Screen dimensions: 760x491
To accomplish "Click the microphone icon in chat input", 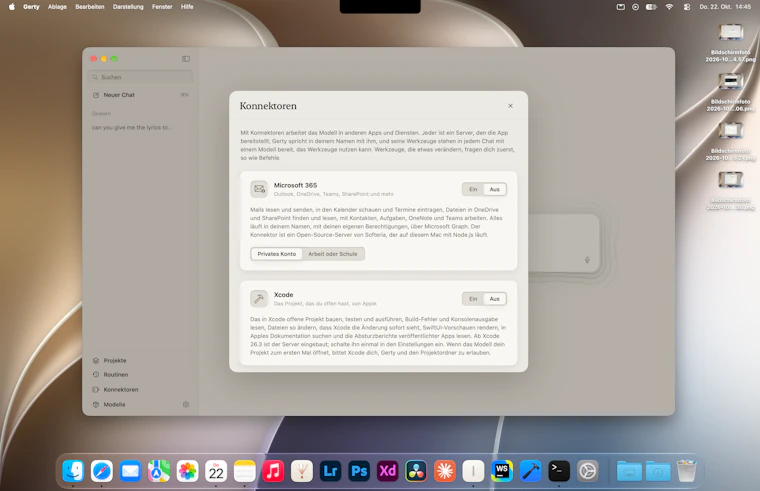I will point(587,260).
